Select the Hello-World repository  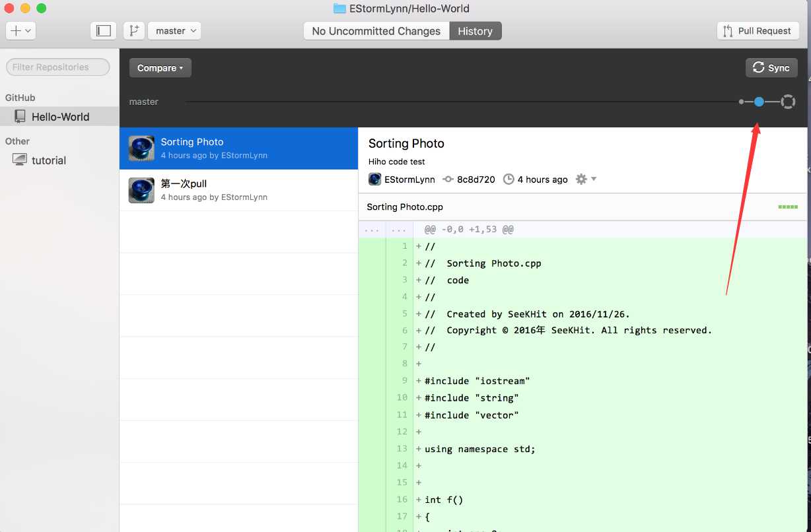pyautogui.click(x=59, y=117)
